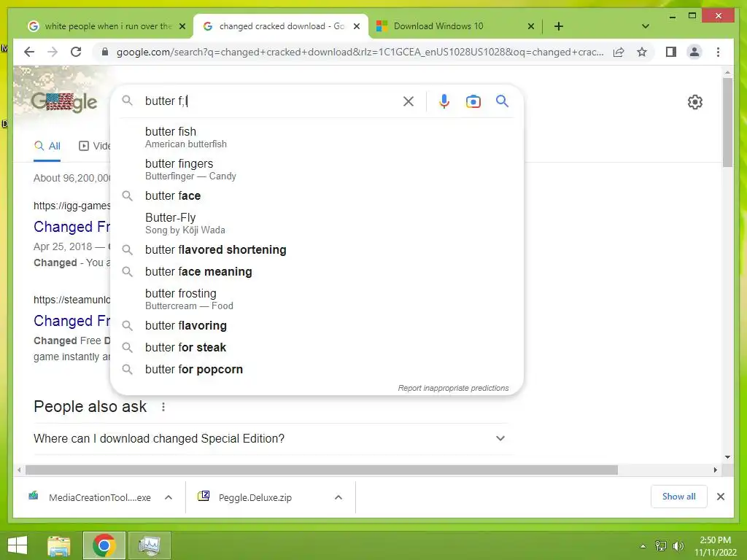Open MediaCreationTool download options arrow
Screen dimensions: 747x560
pyautogui.click(x=169, y=497)
